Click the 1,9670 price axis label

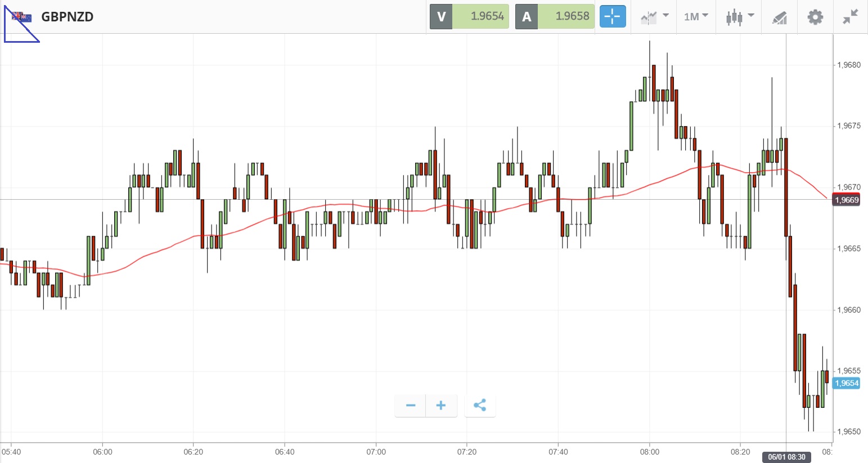click(849, 187)
